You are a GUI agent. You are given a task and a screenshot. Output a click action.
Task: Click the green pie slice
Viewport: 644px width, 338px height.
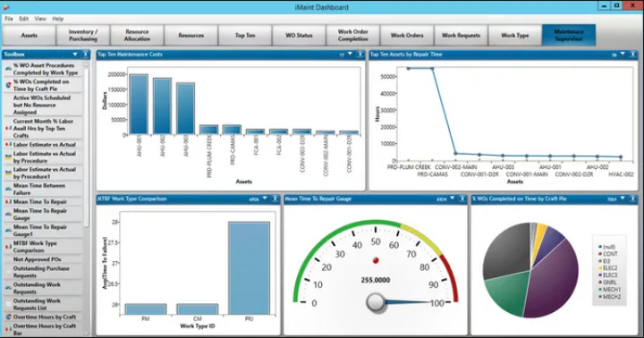(x=507, y=293)
